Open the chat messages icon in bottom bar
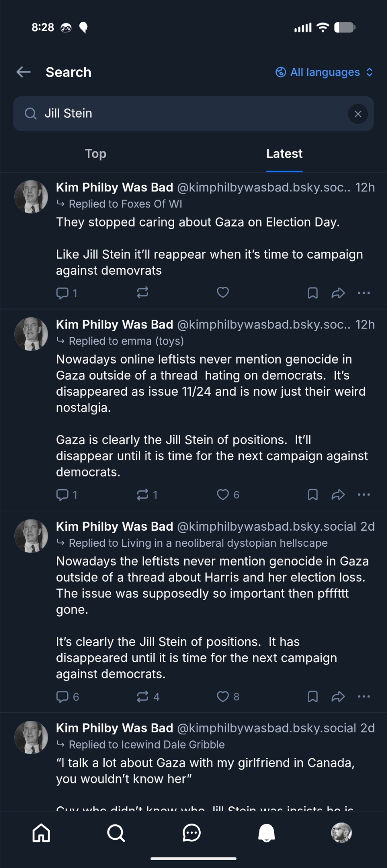The image size is (387, 868). click(191, 833)
